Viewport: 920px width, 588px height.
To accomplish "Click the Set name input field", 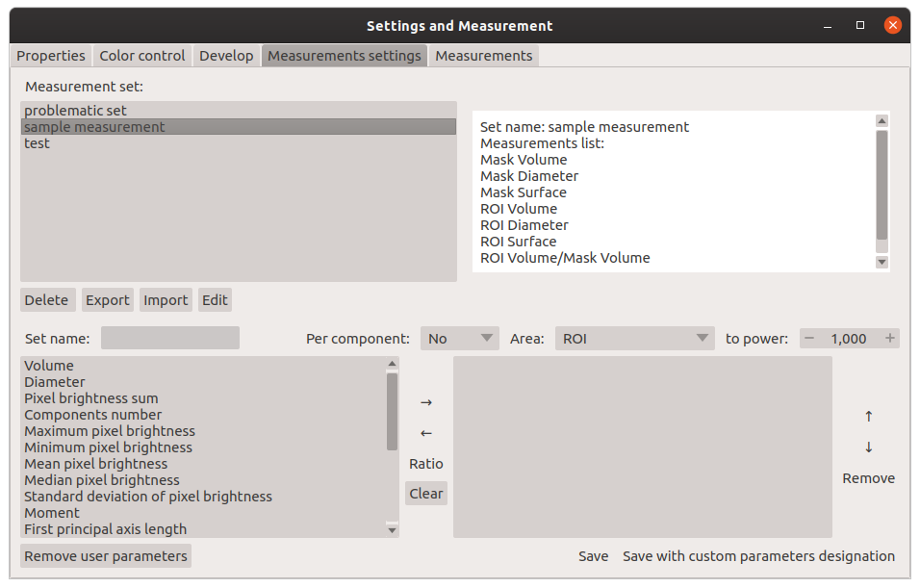I will (170, 338).
